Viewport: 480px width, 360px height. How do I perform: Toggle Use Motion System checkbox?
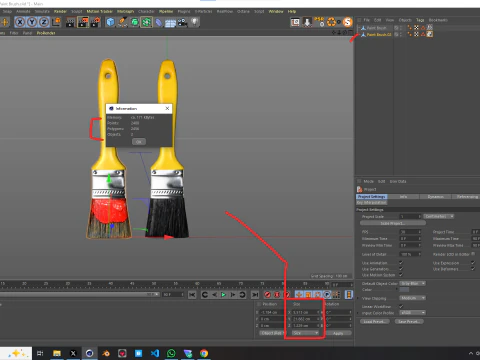click(401, 275)
